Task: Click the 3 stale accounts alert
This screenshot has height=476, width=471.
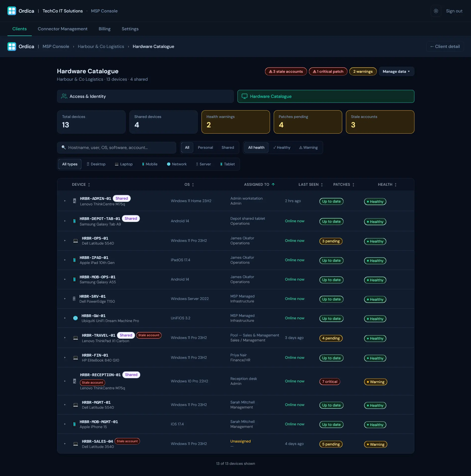Action: pyautogui.click(x=286, y=72)
